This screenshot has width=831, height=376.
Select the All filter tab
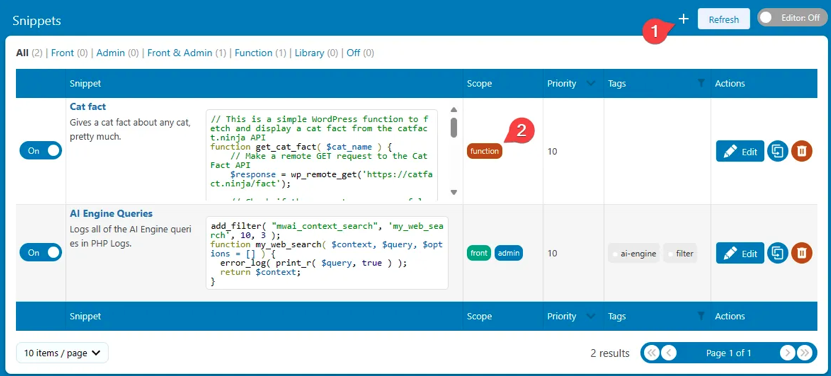click(22, 53)
